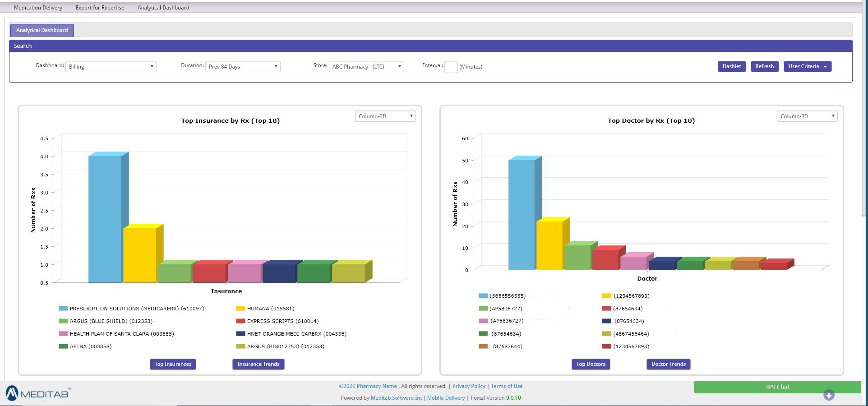The height and width of the screenshot is (406, 868).
Task: Open the Mobile Delivery link
Action: point(446,398)
